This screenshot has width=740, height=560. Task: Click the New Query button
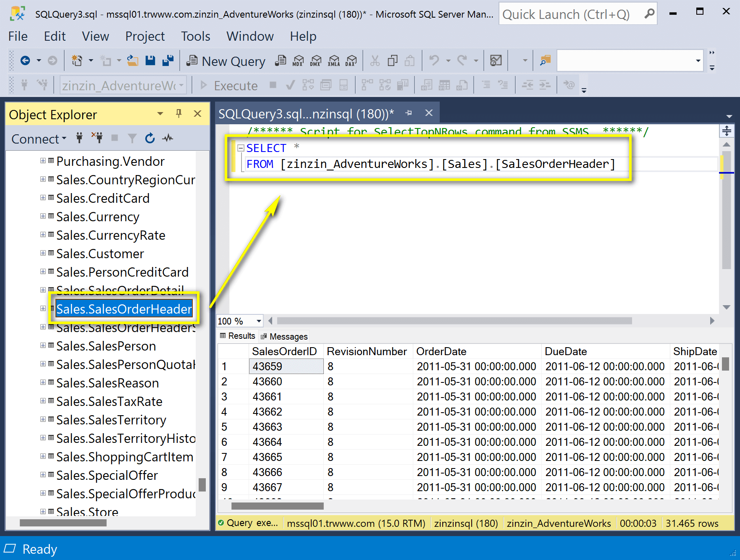pyautogui.click(x=226, y=61)
